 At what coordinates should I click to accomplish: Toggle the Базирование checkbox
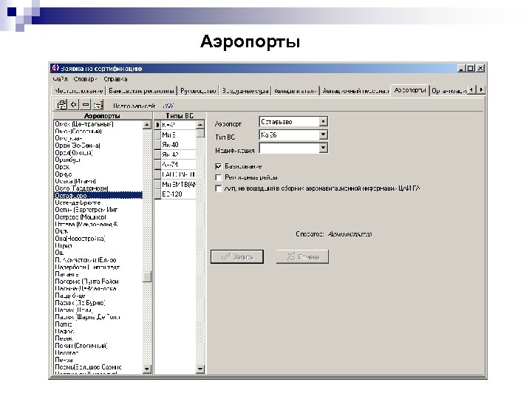click(x=219, y=166)
